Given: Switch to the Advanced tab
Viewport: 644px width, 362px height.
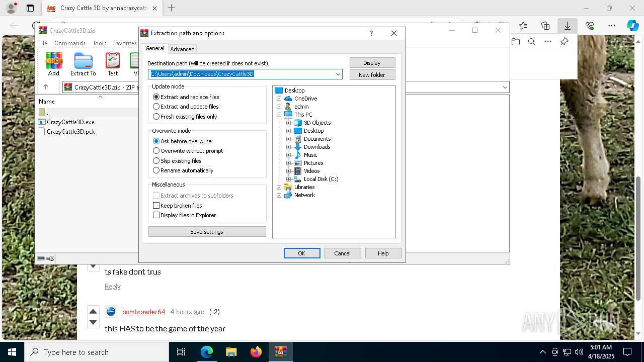Looking at the screenshot, I should coord(182,49).
